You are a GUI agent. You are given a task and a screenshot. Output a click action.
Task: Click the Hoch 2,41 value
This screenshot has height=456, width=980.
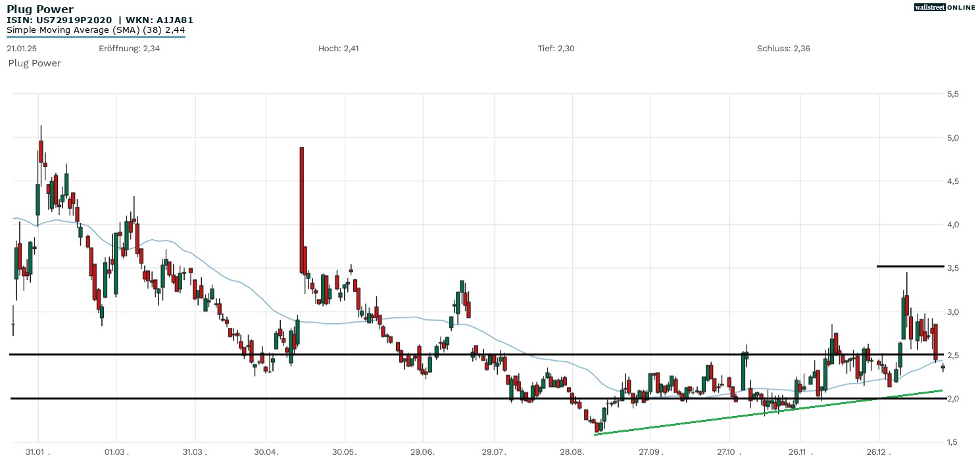(x=338, y=49)
